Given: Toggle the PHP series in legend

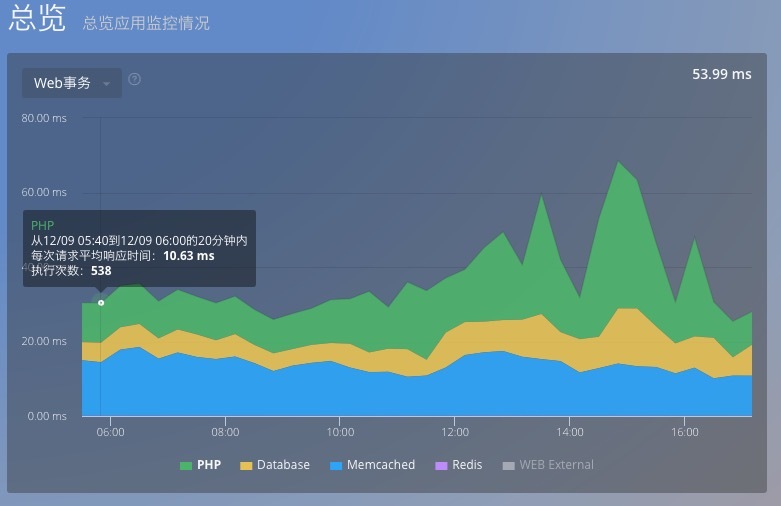Looking at the screenshot, I should 209,465.
